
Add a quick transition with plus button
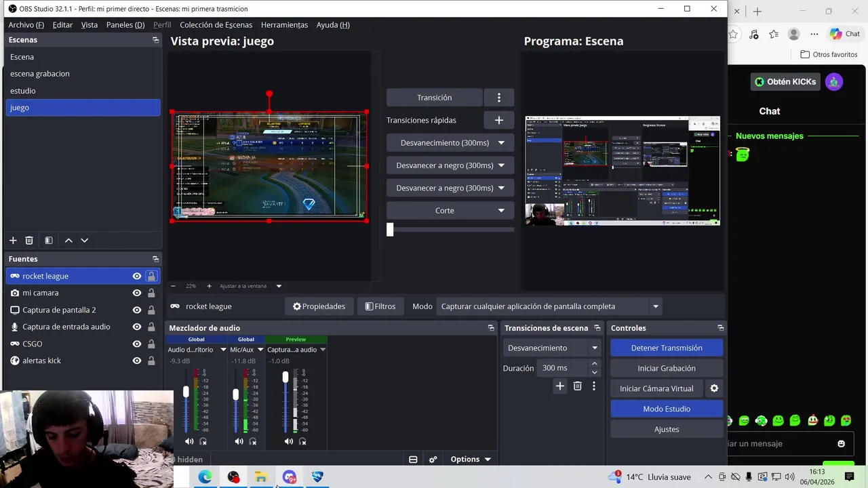[499, 120]
